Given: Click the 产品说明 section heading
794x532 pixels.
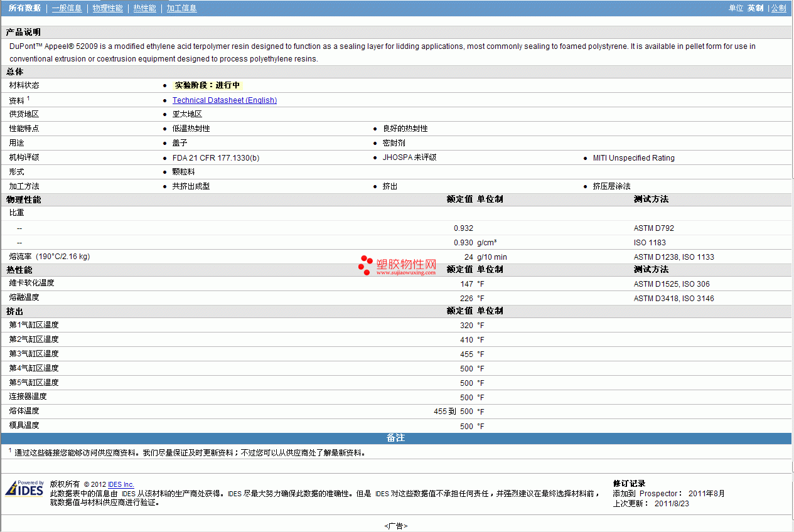Looking at the screenshot, I should pyautogui.click(x=23, y=32).
